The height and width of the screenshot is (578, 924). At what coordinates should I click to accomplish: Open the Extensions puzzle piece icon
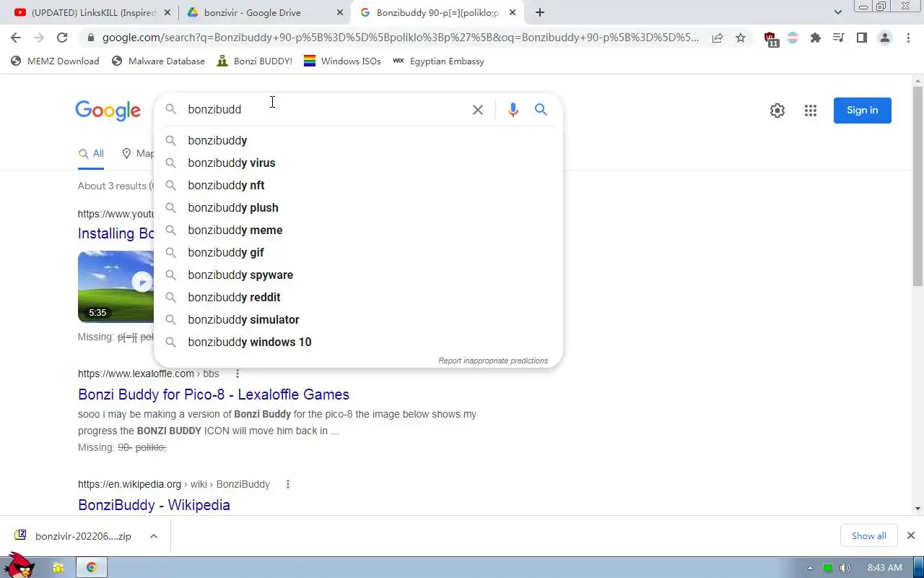(x=816, y=38)
